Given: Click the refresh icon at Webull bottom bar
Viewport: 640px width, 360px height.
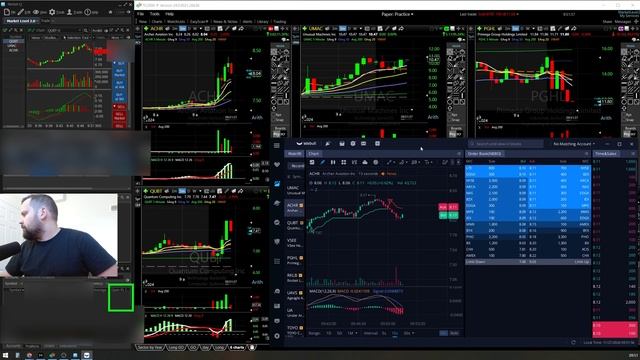Looking at the screenshot, I should click(573, 342).
